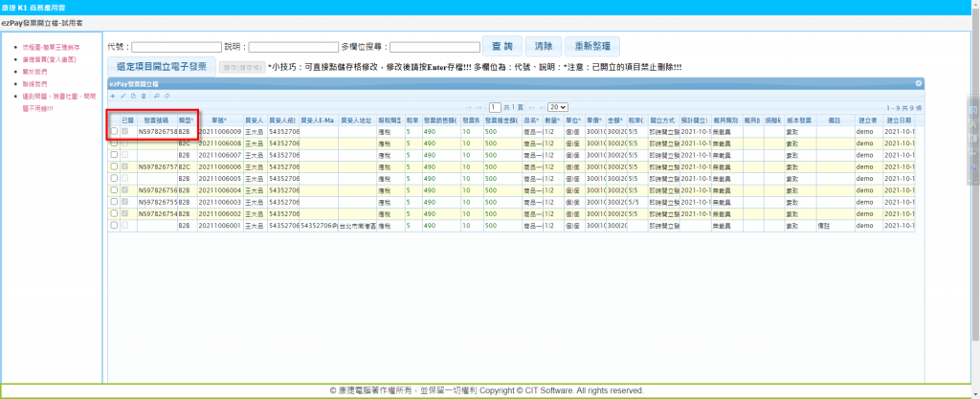
Task: Click the 查詢 search button
Action: 501,46
